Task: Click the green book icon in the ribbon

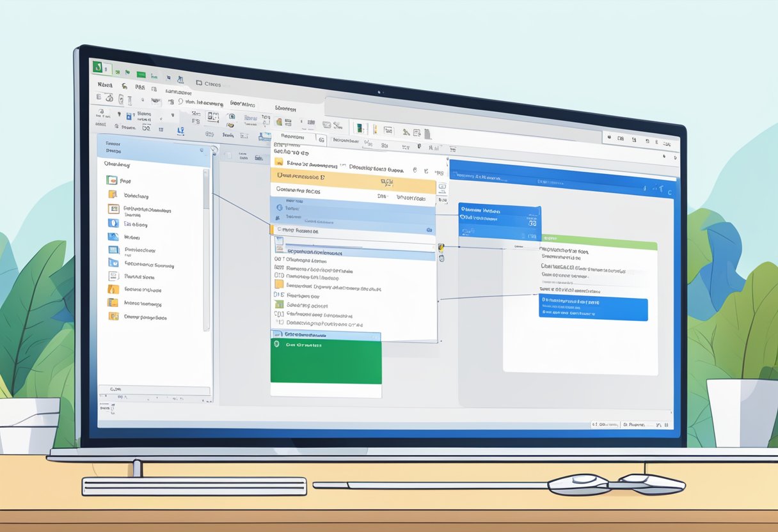Action: (x=360, y=128)
